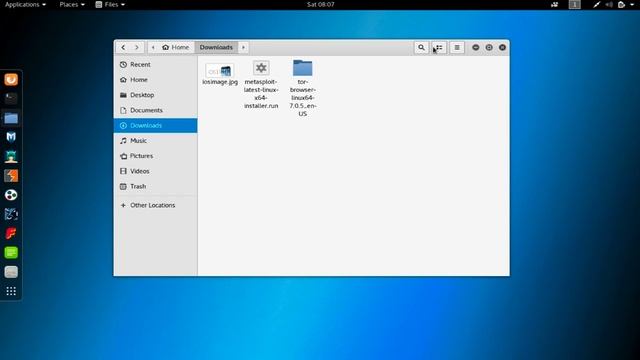The height and width of the screenshot is (360, 640).
Task: Minimize the Files window
Action: (476, 47)
